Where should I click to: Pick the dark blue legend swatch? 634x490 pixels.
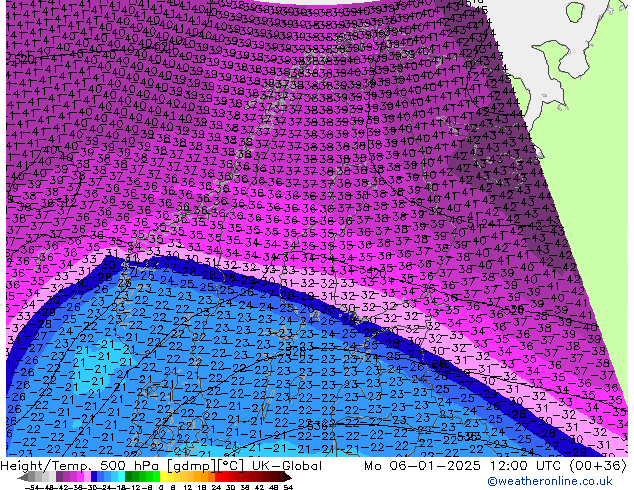pos(94,477)
